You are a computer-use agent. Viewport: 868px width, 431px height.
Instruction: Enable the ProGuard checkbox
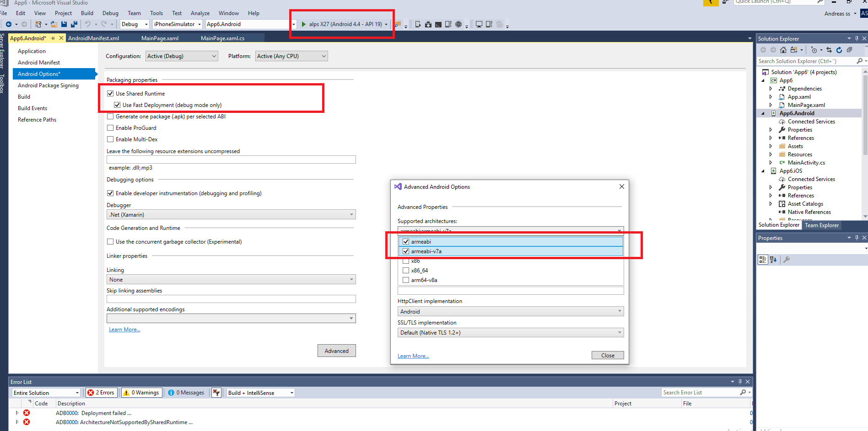point(110,128)
